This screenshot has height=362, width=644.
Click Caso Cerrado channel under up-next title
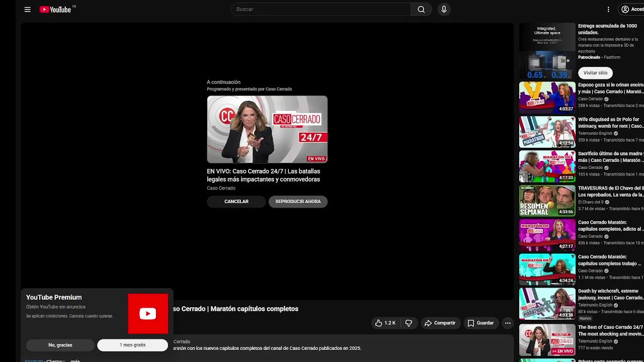(221, 188)
